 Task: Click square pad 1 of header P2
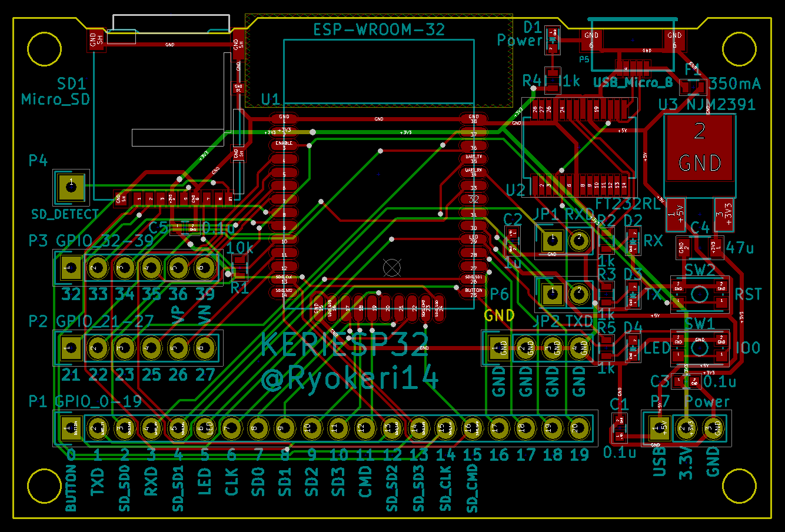tap(71, 348)
